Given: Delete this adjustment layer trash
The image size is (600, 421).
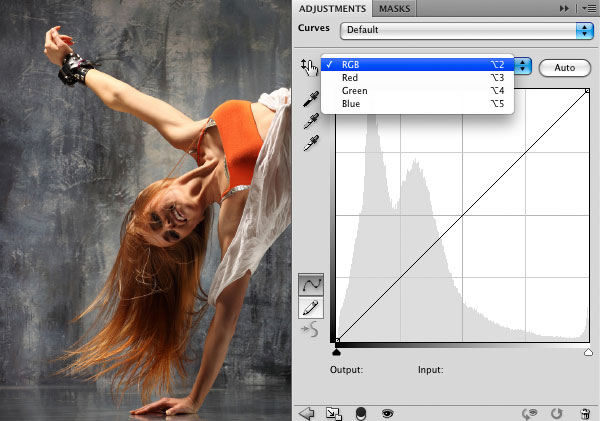Looking at the screenshot, I should (585, 413).
